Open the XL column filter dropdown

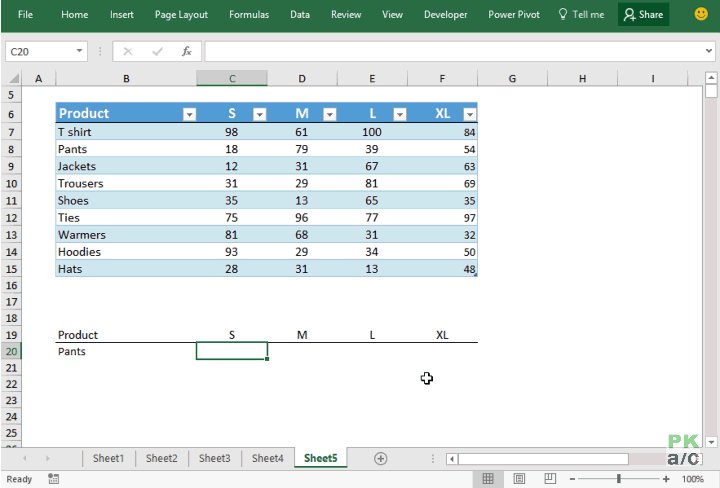tap(470, 114)
